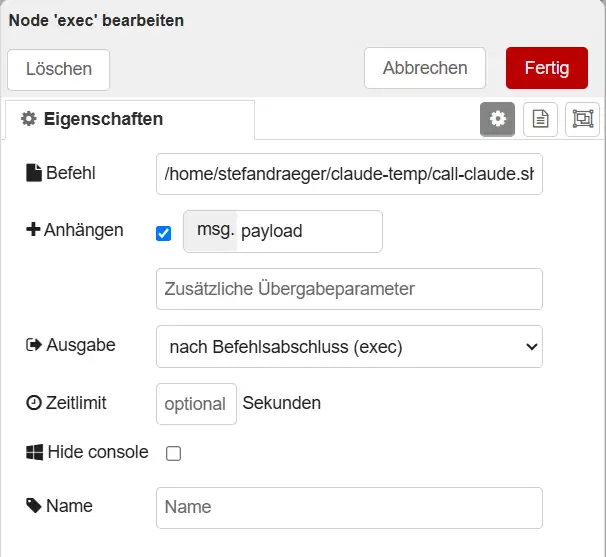Open the node description document icon
606x557 pixels.
coord(540,119)
